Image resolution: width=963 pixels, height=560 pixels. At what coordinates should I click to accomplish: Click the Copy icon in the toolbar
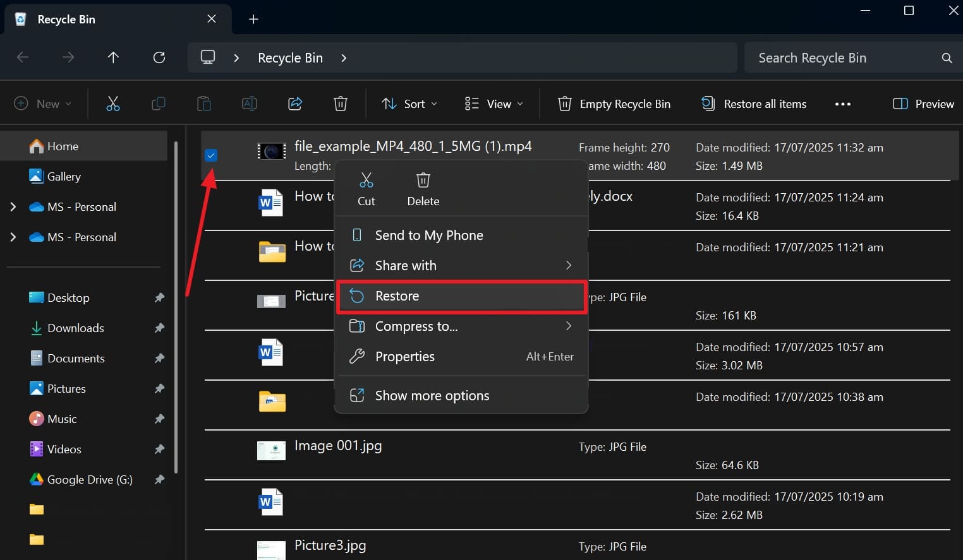coord(159,104)
